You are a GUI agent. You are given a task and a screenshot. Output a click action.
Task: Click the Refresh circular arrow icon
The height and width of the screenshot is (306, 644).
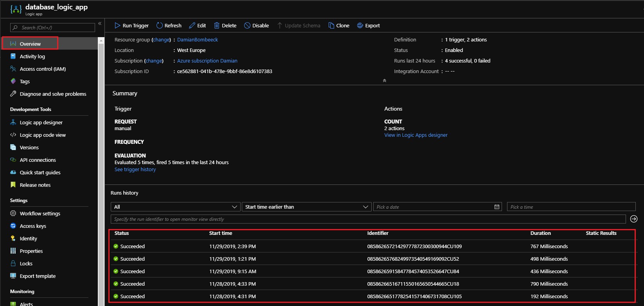159,25
